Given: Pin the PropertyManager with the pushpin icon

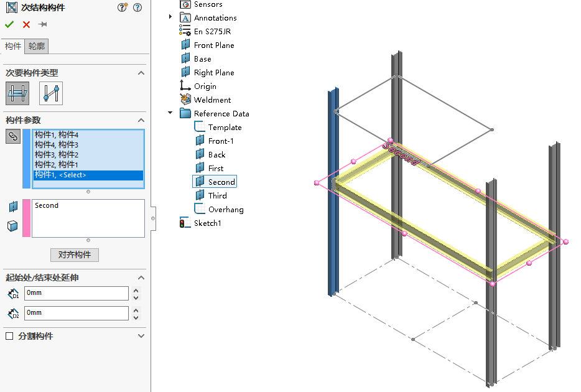Looking at the screenshot, I should (42, 25).
